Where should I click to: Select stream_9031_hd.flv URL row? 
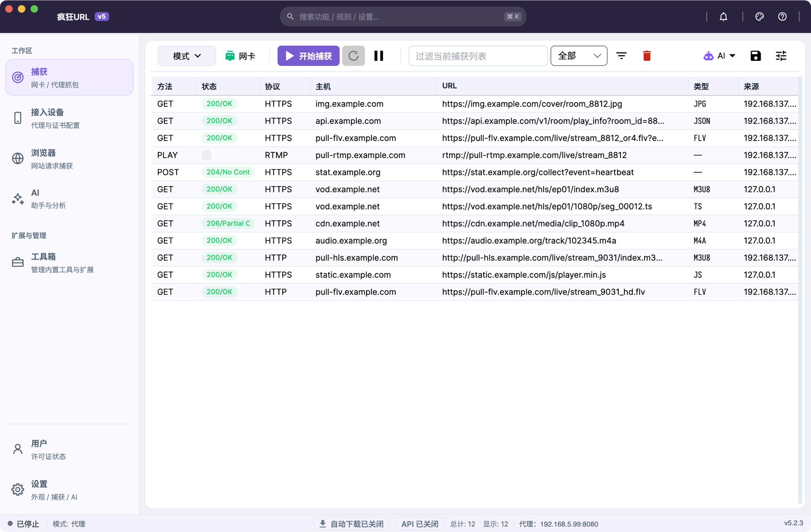click(475, 292)
